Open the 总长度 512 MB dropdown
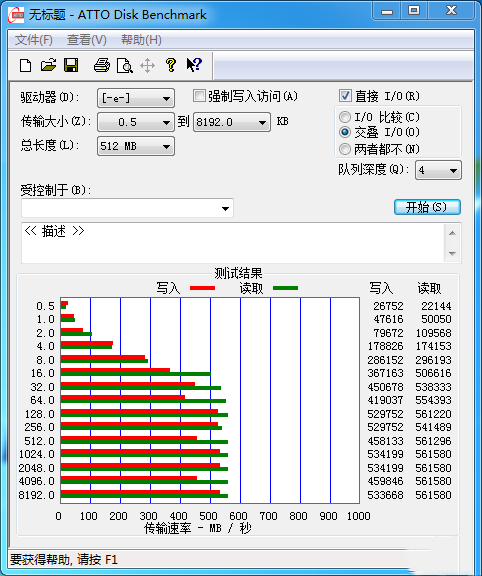Screen dimensions: 482x576 coord(136,146)
